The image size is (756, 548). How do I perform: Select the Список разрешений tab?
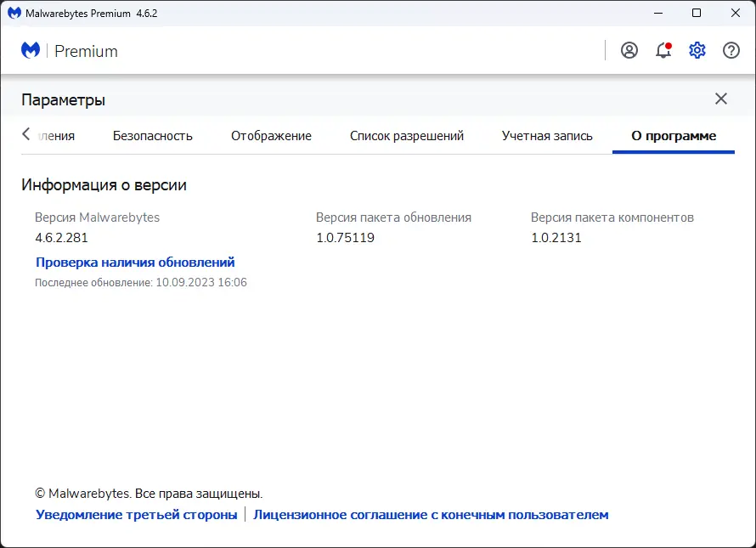pos(407,136)
